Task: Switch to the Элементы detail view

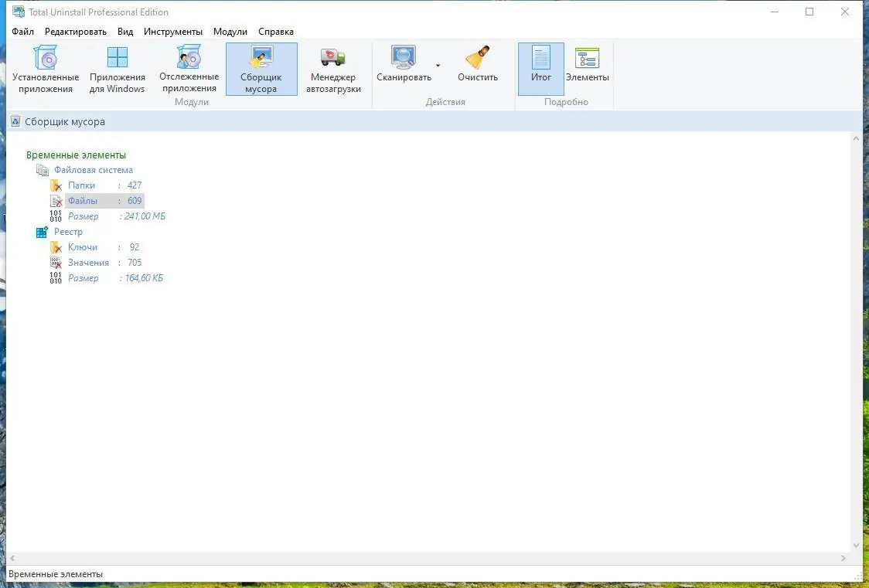Action: [588, 70]
